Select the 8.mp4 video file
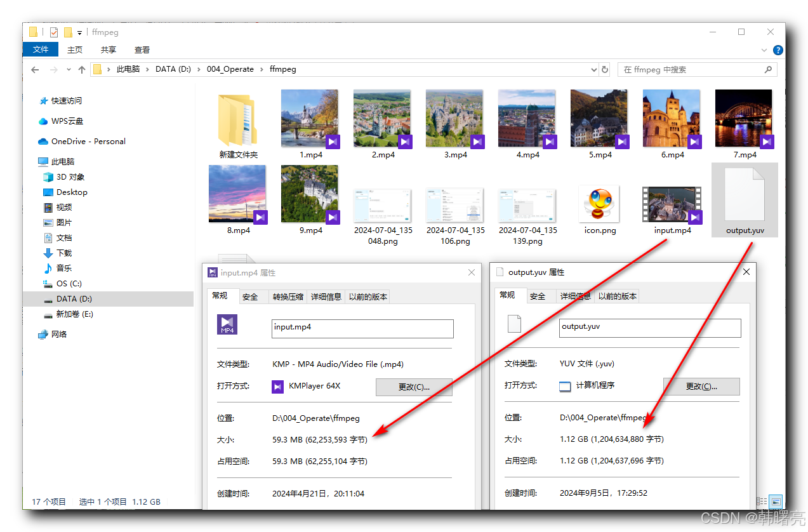This screenshot has width=808, height=532. tap(238, 195)
